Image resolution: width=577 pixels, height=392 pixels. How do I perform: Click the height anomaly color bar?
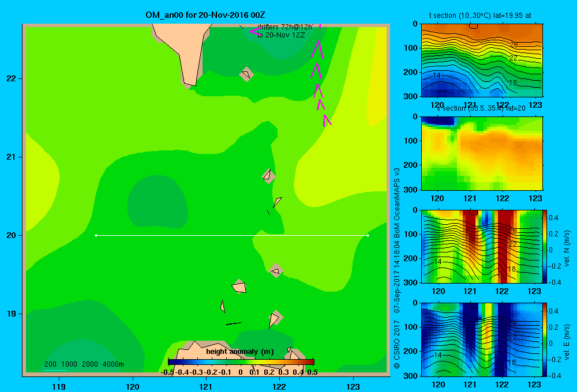tap(241, 362)
